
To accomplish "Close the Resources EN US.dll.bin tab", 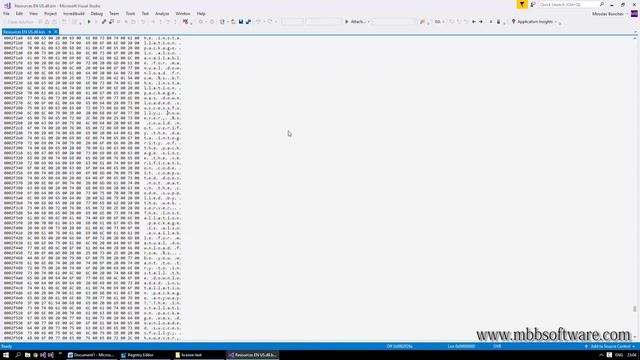I will click(x=56, y=31).
